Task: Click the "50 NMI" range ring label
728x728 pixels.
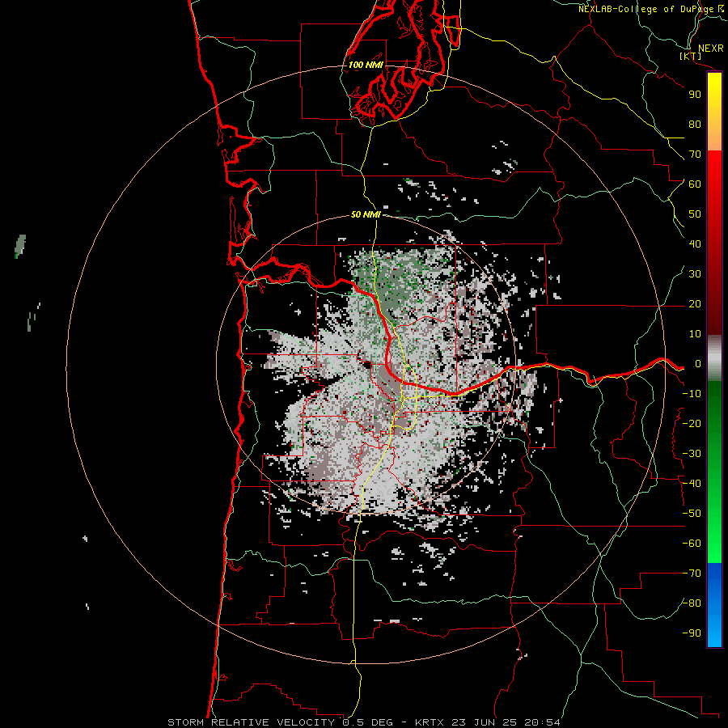Action: tap(366, 214)
